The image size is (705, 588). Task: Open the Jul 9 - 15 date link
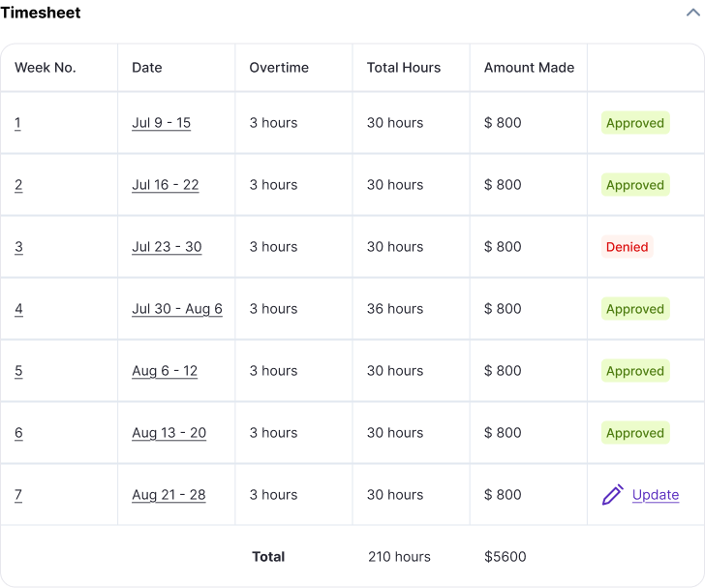(162, 123)
